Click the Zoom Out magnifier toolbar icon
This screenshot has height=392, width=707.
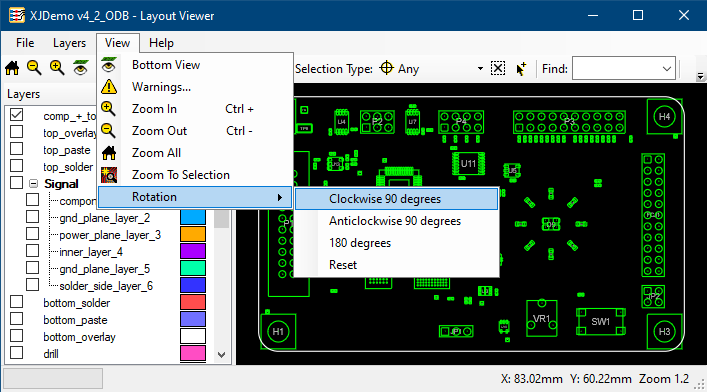coord(34,68)
